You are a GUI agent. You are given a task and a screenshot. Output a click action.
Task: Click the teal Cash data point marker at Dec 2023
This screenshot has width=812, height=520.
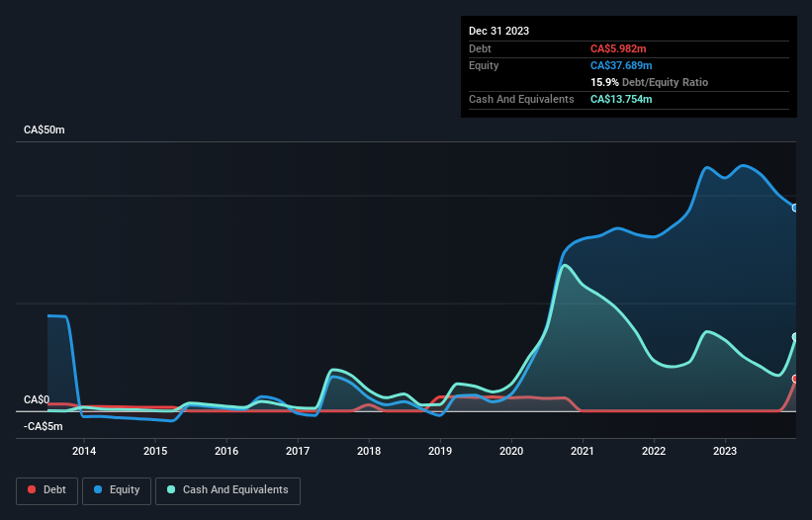coord(795,337)
